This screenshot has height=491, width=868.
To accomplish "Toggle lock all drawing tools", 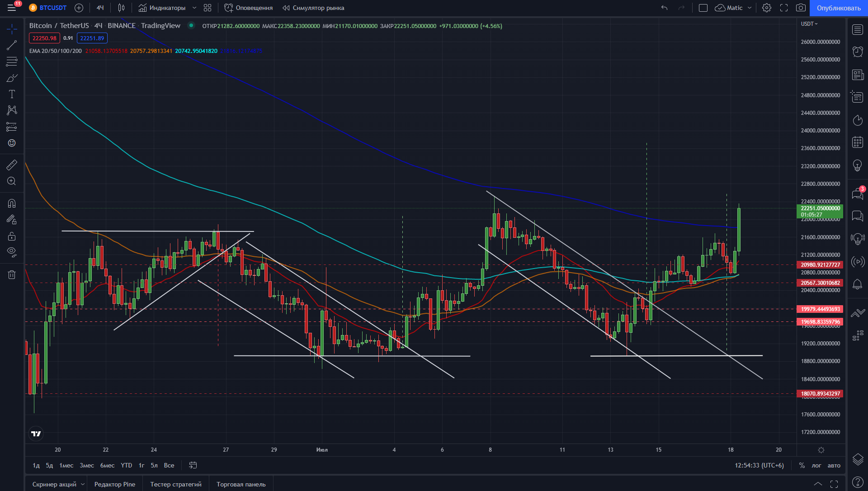I will tap(12, 236).
